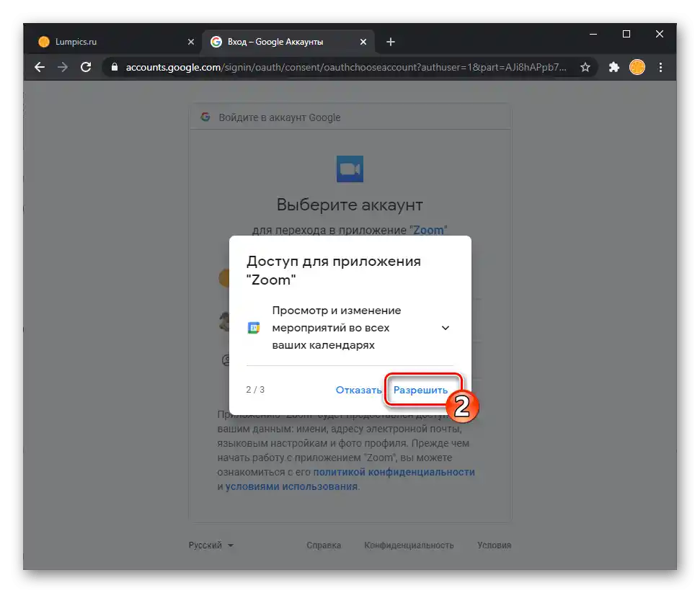700x593 pixels.
Task: Click the Выберите аккаунт heading
Action: [350, 205]
